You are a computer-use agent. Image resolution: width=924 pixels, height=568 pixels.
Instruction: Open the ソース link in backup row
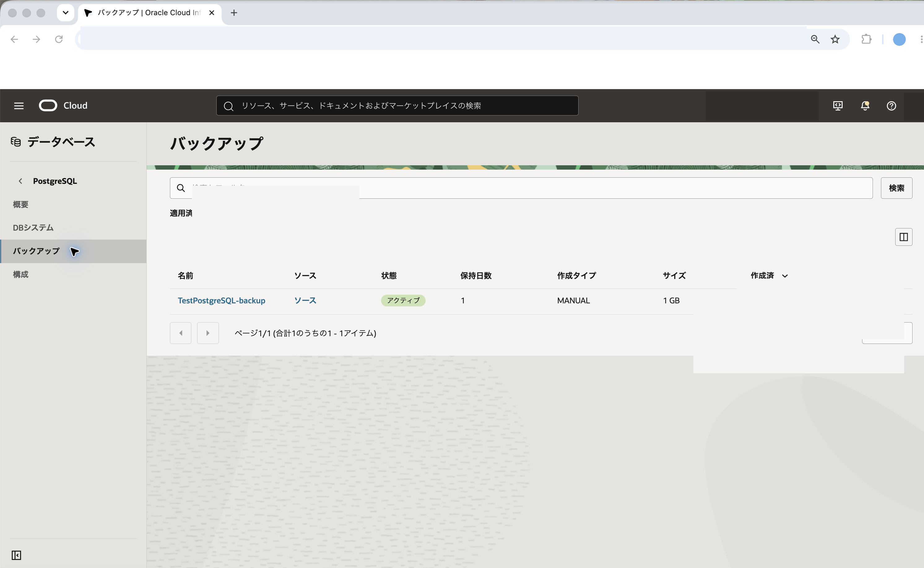306,301
